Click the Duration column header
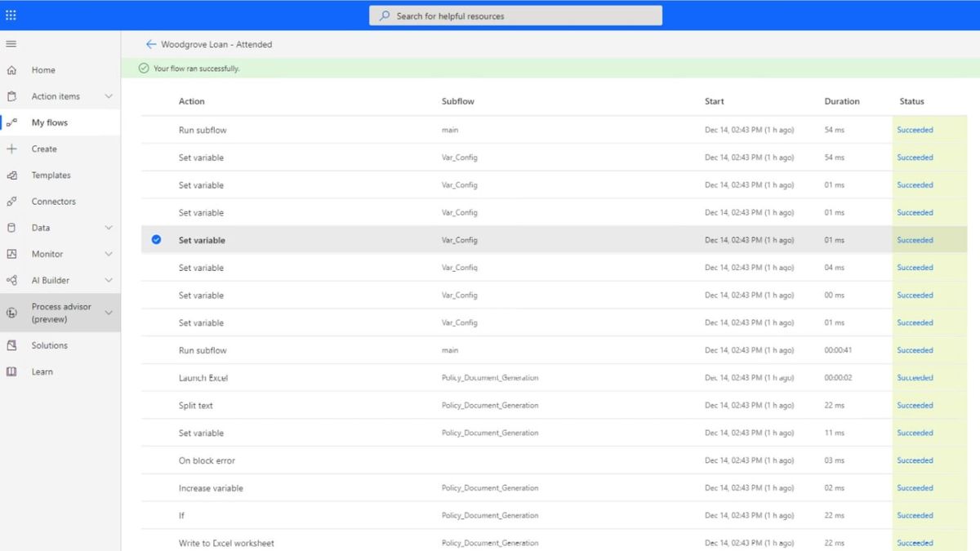Screen dimensions: 980x551 (x=842, y=101)
